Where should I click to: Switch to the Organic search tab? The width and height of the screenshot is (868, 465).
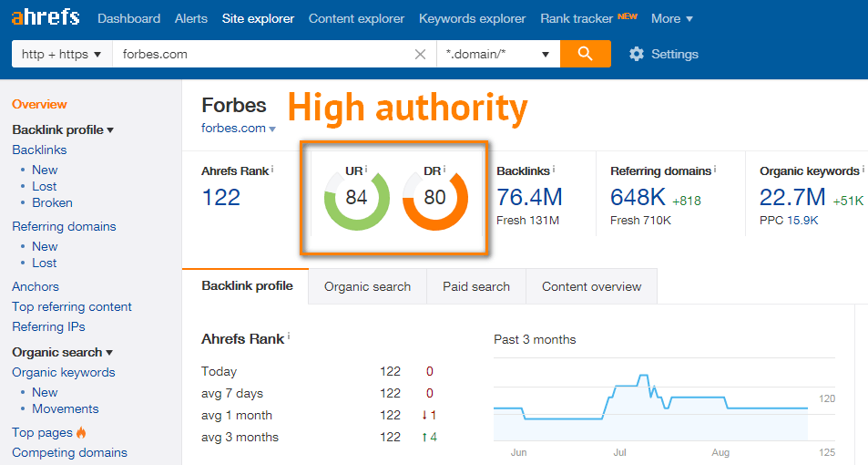pyautogui.click(x=368, y=286)
